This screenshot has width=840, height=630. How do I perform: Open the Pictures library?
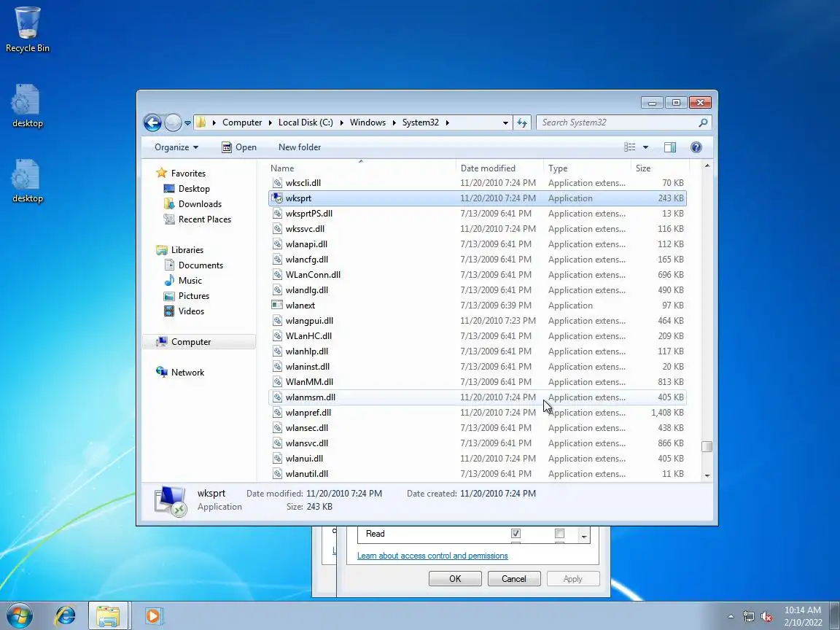tap(193, 296)
